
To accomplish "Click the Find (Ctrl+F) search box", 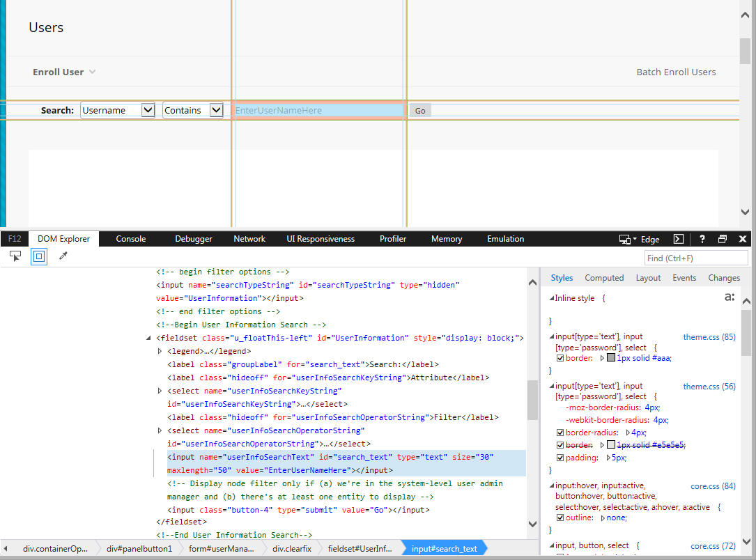I will pos(696,258).
